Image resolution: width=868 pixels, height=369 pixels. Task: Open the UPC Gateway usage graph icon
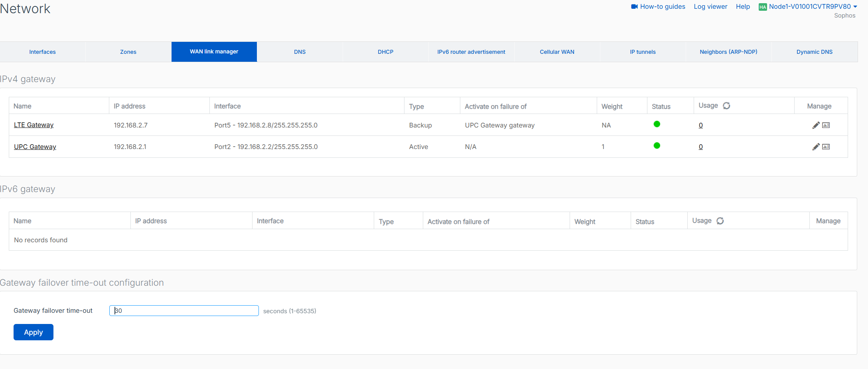point(826,147)
